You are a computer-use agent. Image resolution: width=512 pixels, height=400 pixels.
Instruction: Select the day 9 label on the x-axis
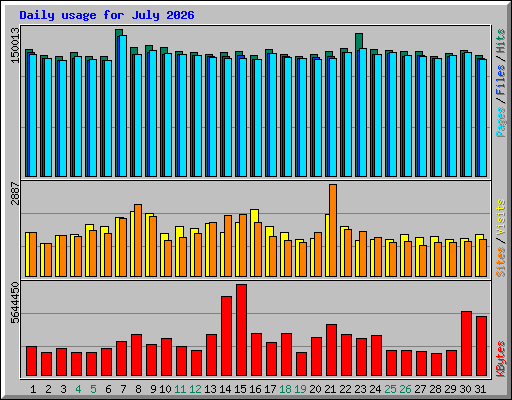[153, 389]
